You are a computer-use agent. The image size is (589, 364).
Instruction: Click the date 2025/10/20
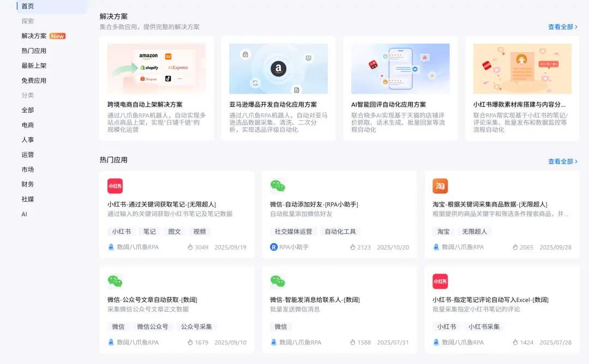393,247
